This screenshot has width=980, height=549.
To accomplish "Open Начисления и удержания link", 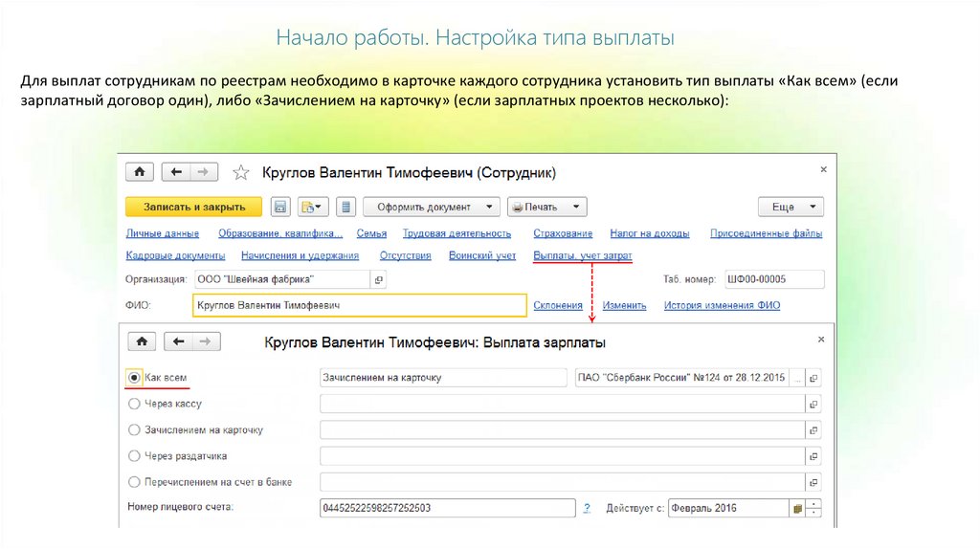I will tap(300, 255).
